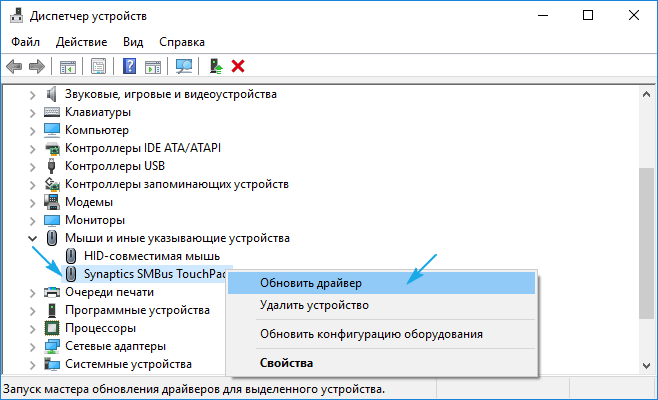Collapse Мыши и иные указывающие устройства node
Screen dimensions: 658x400
click(x=32, y=239)
